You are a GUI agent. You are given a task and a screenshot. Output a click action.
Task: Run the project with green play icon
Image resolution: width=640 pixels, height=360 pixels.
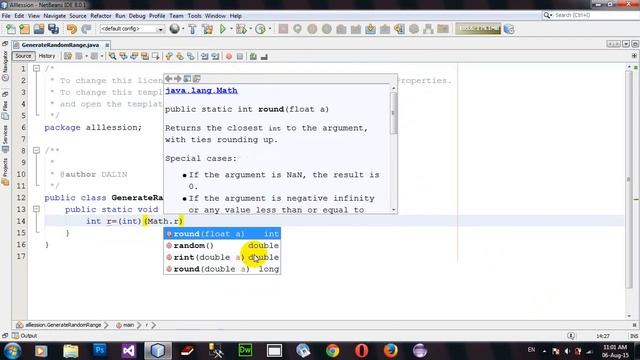click(x=223, y=29)
